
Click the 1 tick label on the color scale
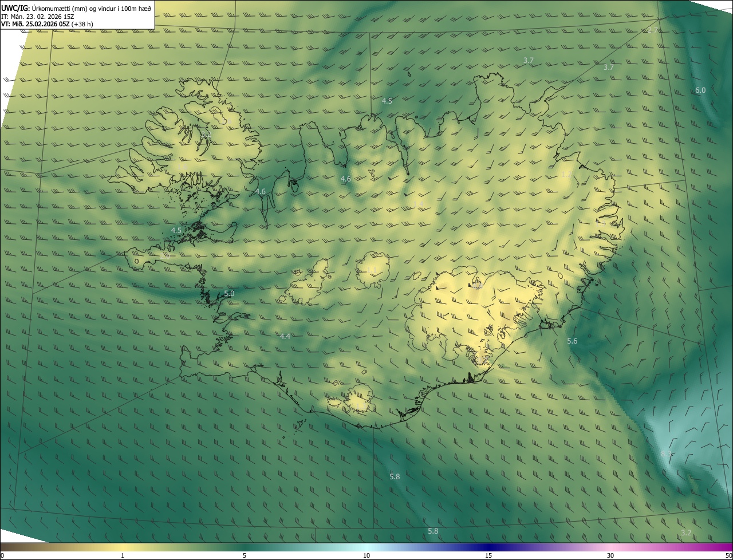(x=123, y=555)
